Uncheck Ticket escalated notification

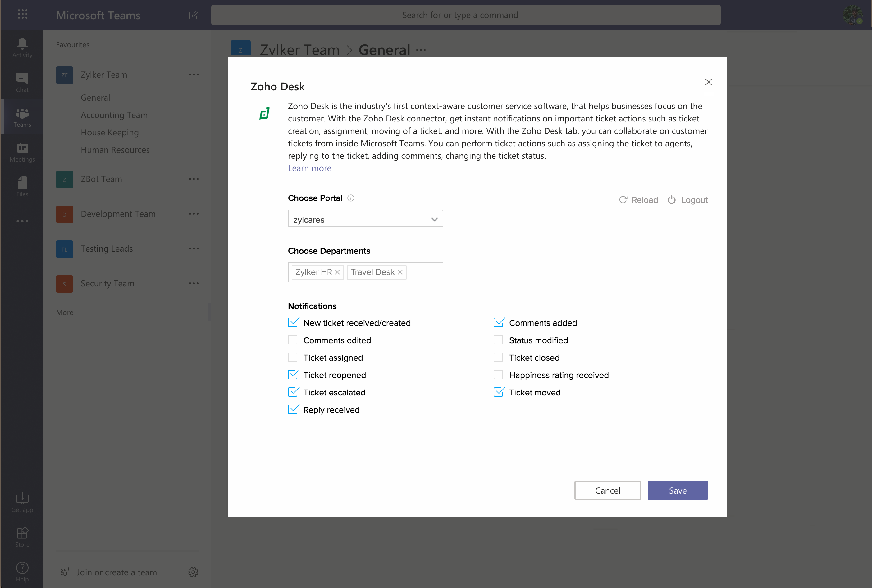pyautogui.click(x=293, y=392)
